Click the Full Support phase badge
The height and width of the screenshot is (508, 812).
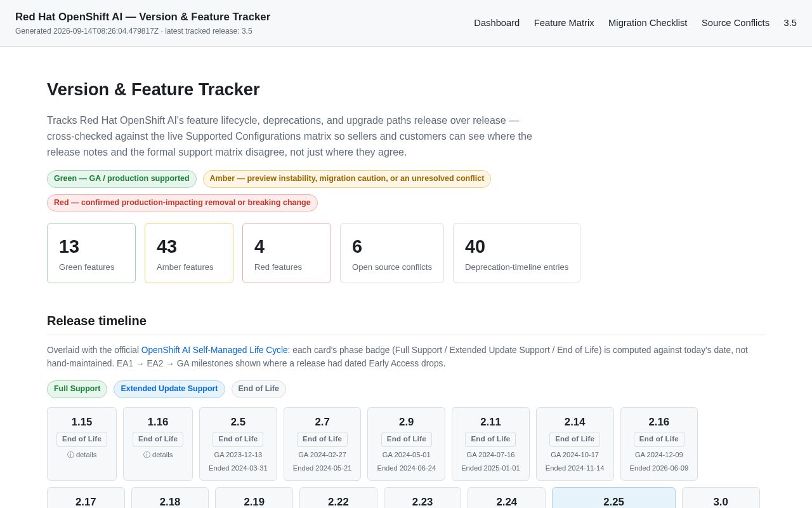tap(77, 389)
